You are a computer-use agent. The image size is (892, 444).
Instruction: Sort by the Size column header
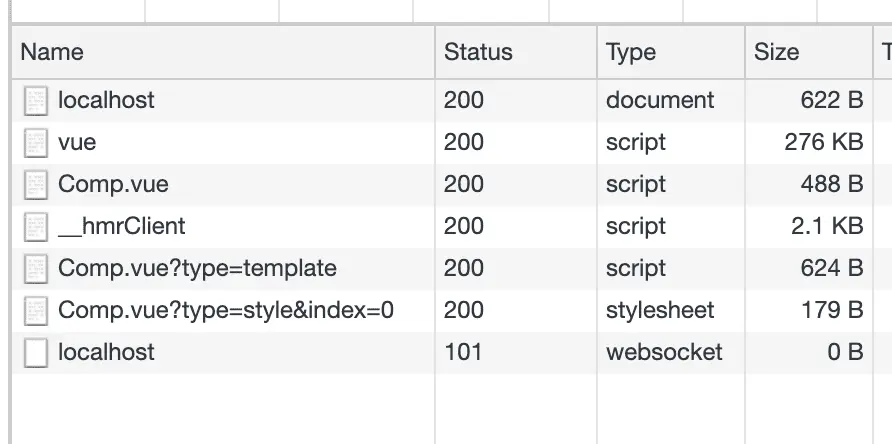pos(808,52)
